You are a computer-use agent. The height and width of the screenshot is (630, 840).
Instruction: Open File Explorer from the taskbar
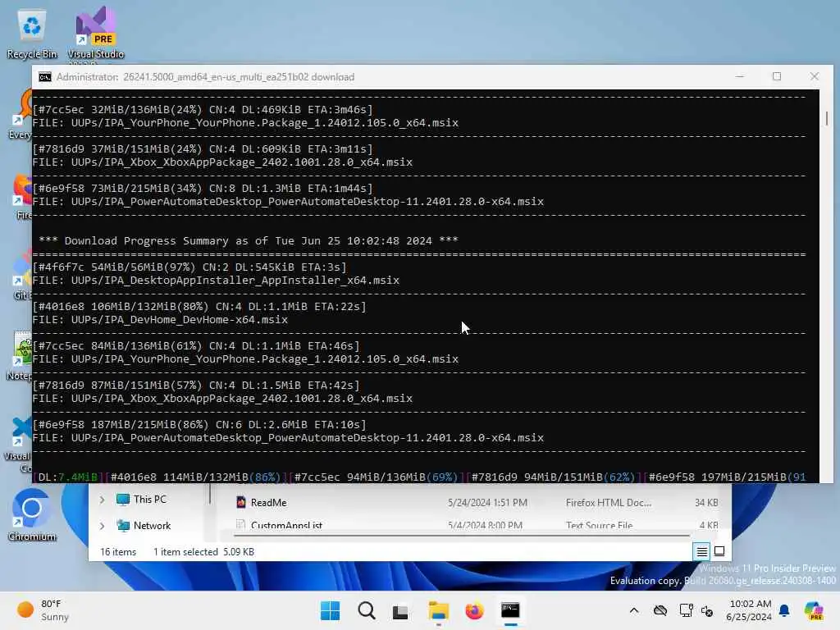438,610
